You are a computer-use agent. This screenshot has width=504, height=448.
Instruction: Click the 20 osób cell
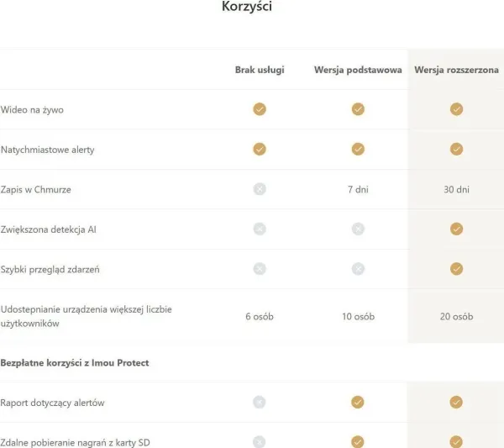click(x=456, y=317)
